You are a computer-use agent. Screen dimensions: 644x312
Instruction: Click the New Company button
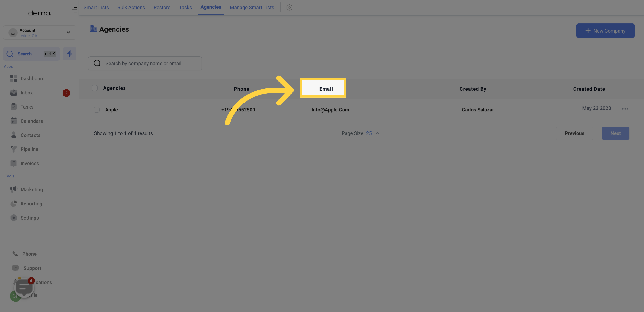click(x=605, y=31)
